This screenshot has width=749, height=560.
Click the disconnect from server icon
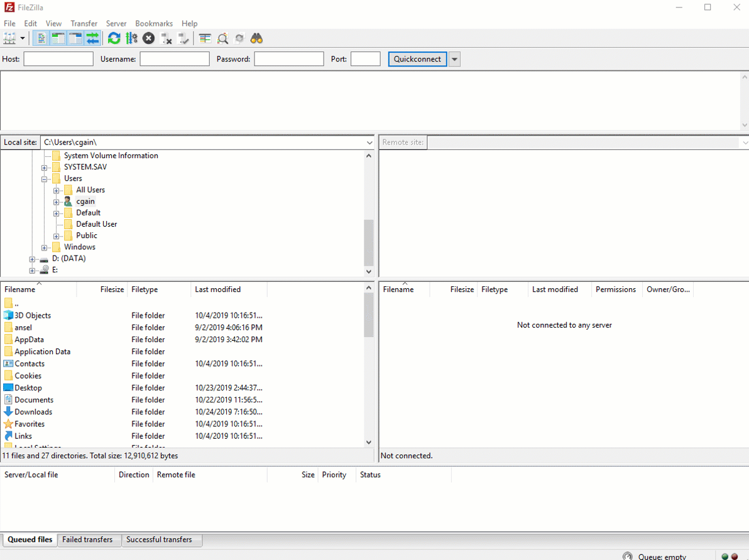(167, 38)
